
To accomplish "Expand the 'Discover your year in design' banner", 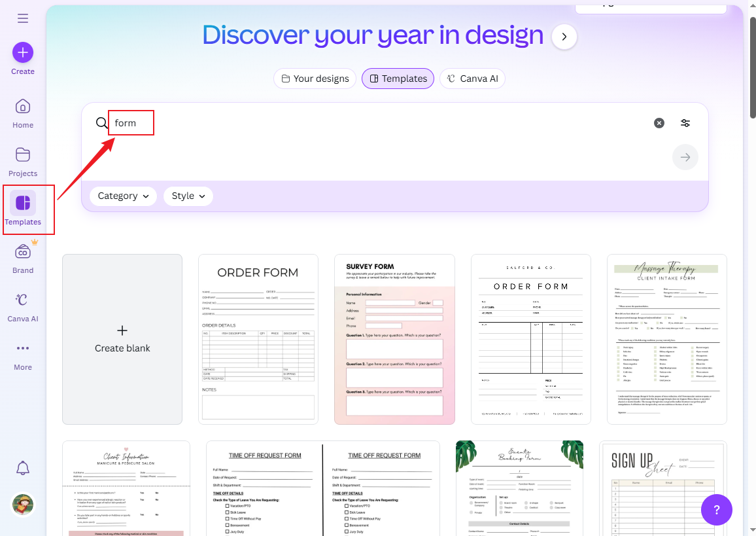I will tap(564, 37).
